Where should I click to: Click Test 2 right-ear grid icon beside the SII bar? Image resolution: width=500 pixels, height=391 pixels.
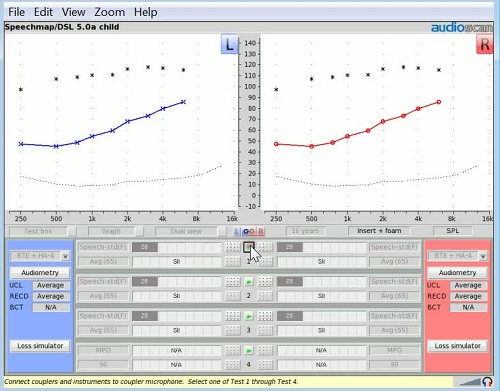click(265, 296)
